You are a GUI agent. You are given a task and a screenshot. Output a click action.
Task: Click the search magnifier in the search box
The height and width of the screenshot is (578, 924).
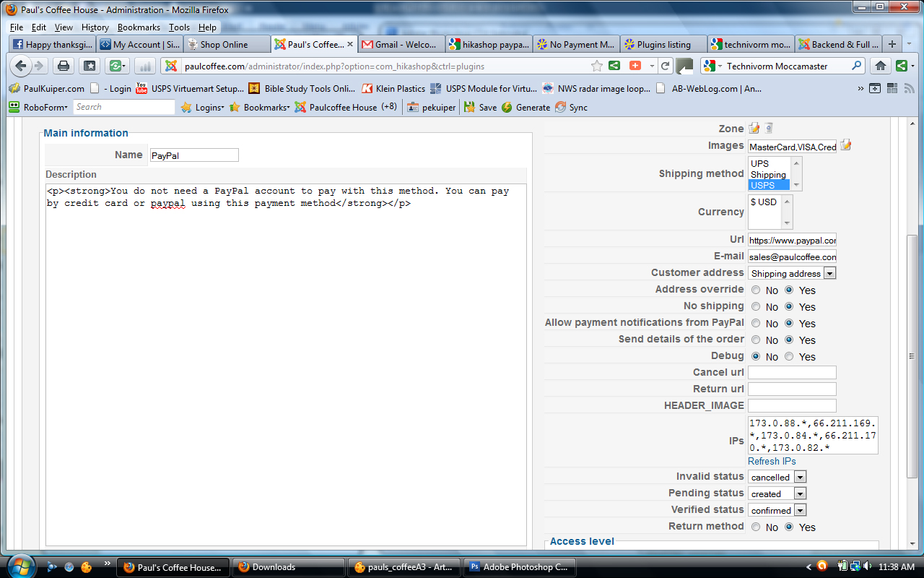coord(857,66)
